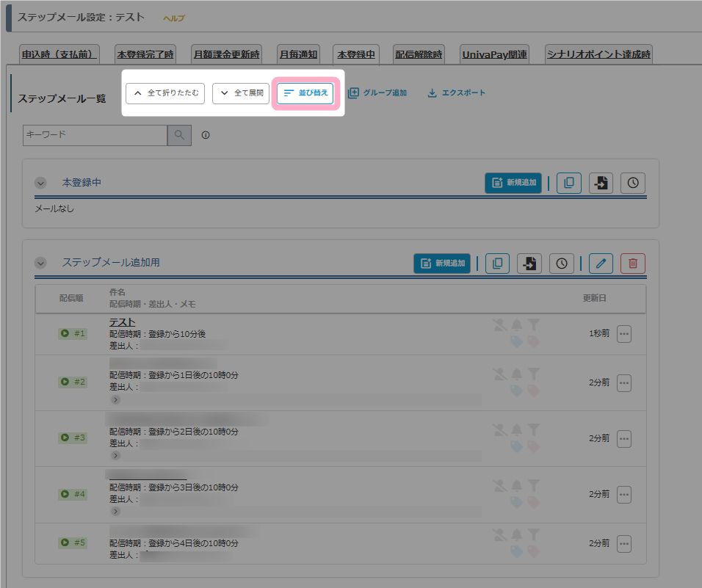The image size is (702, 588).
Task: Toggle the green #5 delivery status badge
Action: [x=73, y=542]
